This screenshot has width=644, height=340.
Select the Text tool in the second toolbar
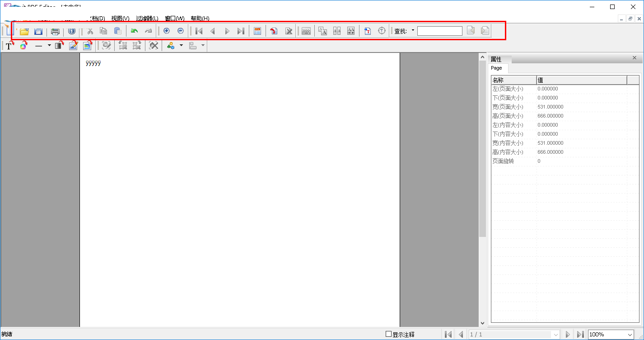pos(8,46)
